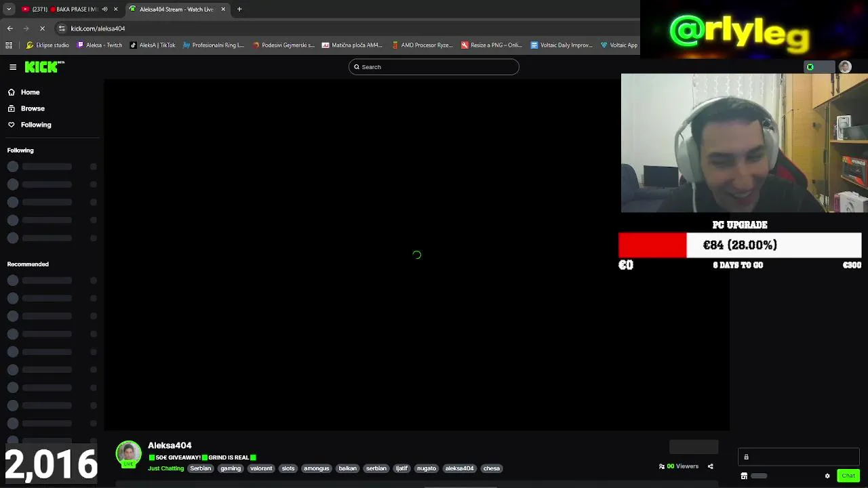Click the address bar URL kick.com/aleksa404
The width and height of the screenshot is (868, 488).
coord(98,28)
